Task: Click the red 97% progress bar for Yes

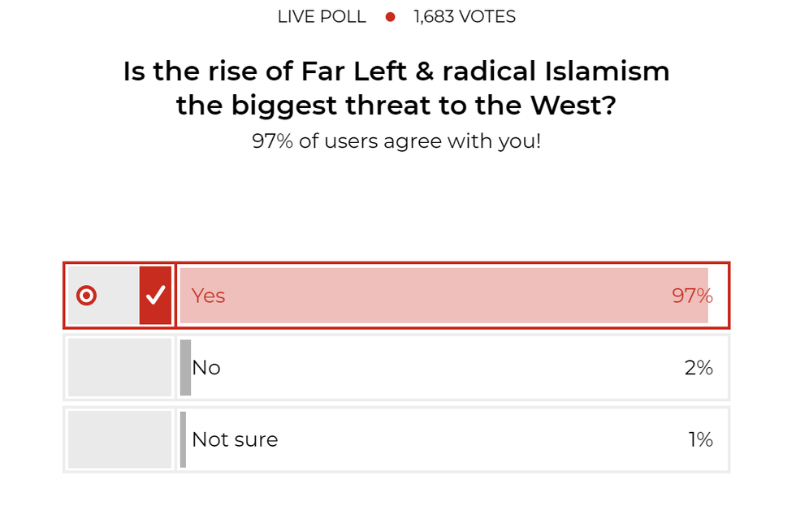Action: pos(447,296)
